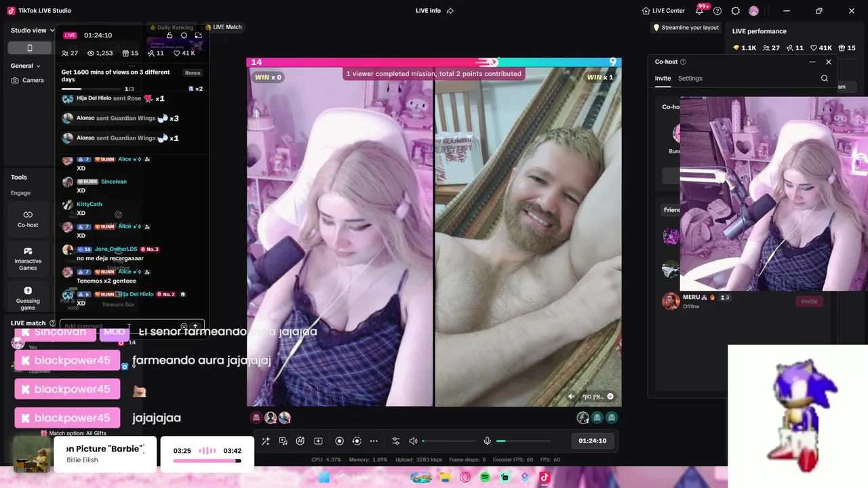Open Opera browser from taskbar
The width and height of the screenshot is (868, 488).
point(465,477)
